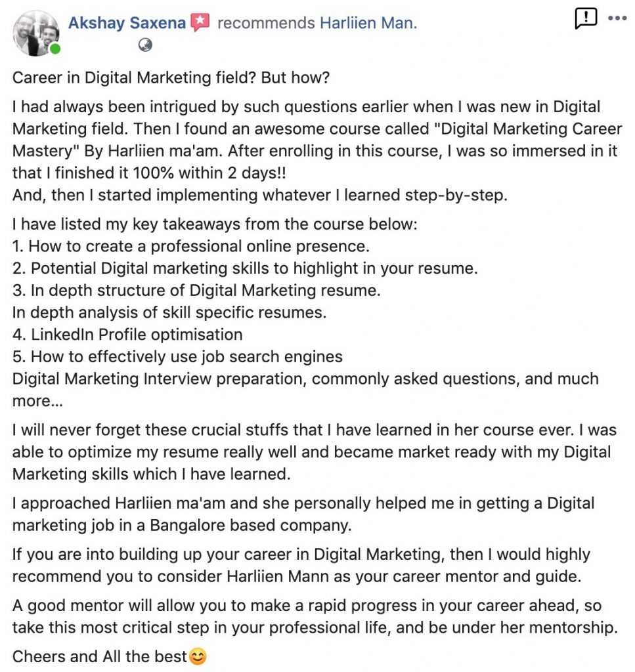Click the "Cheers and All the best" text
The image size is (635, 672).
tap(100, 656)
